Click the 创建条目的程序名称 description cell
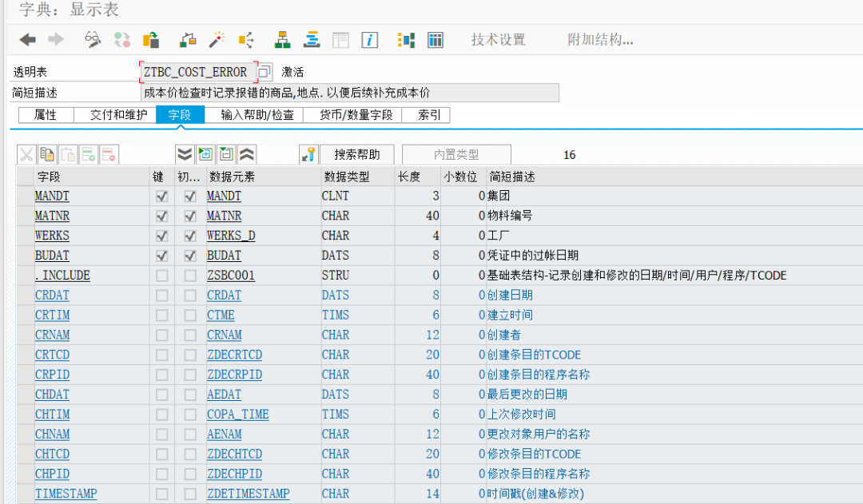Screen dimensions: 863x504 (539, 375)
